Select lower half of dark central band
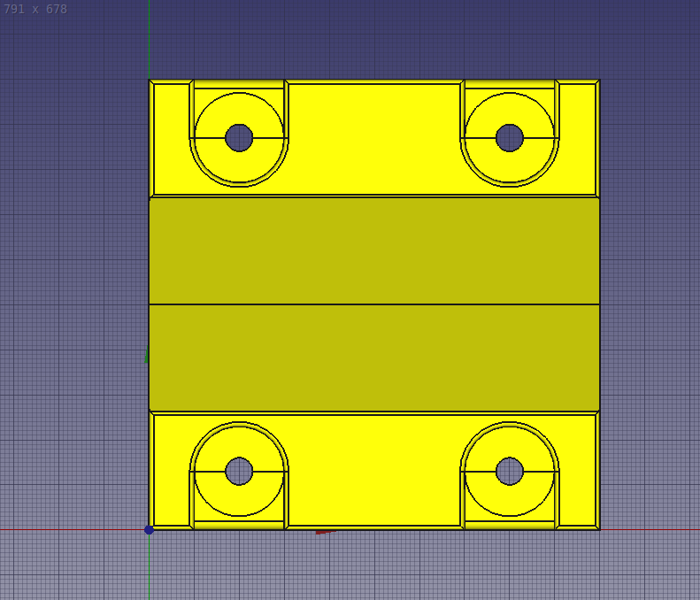Screen dimensions: 700x600 [374, 358]
